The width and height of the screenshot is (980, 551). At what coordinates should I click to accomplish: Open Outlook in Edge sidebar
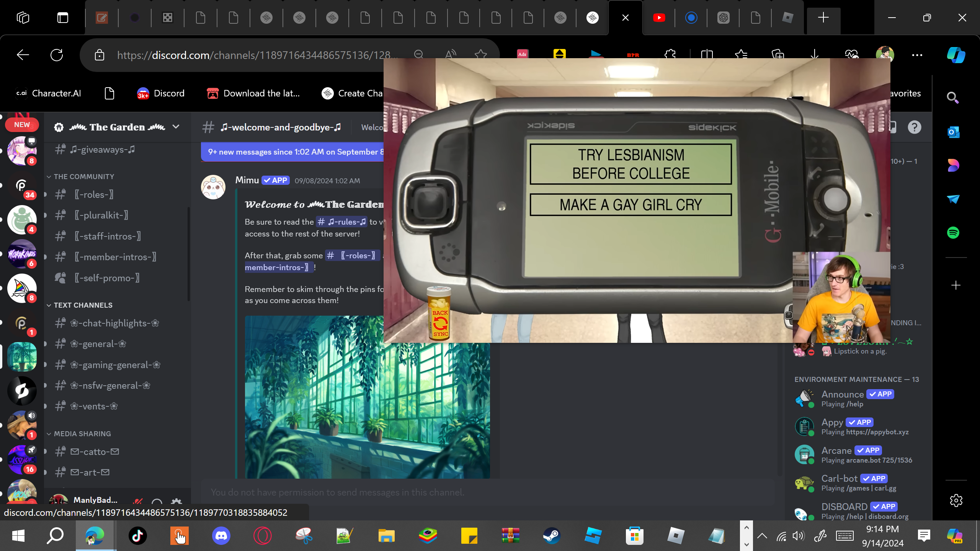tap(953, 132)
